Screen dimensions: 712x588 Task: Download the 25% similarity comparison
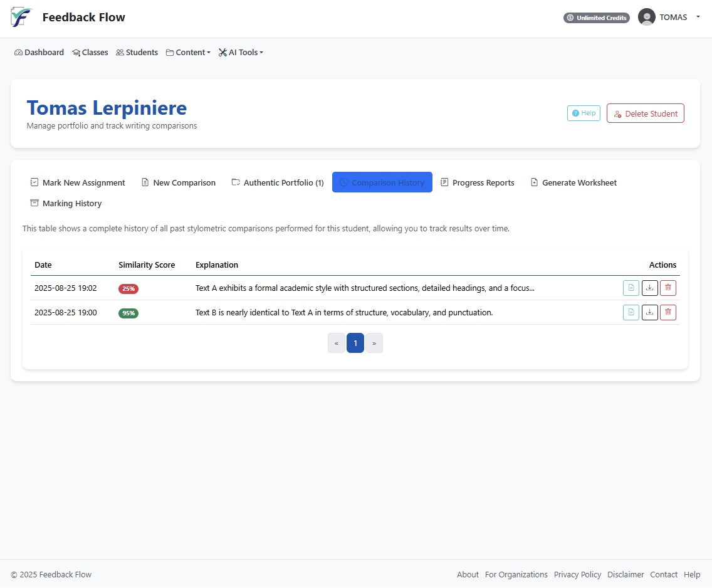click(649, 288)
